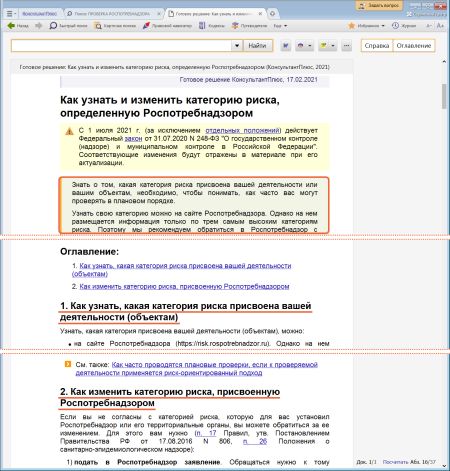The image size is (450, 471).
Task: Expand the Еще toolbar menu
Action: point(280,26)
